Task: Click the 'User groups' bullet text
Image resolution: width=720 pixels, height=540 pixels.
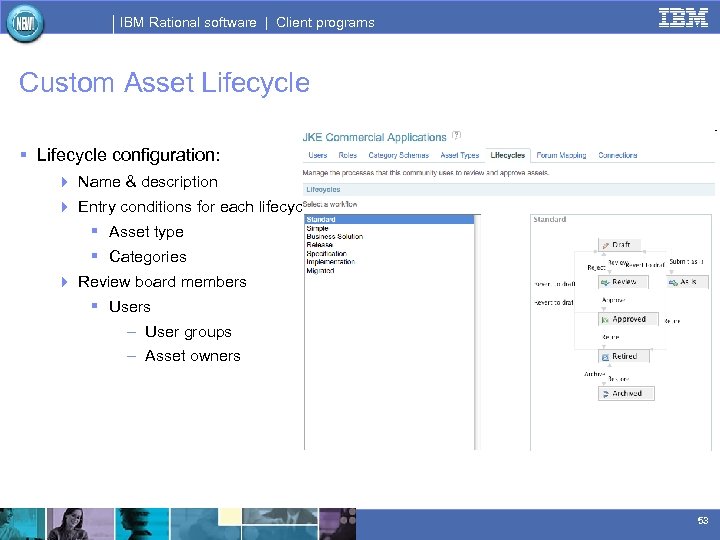Action: point(188,332)
